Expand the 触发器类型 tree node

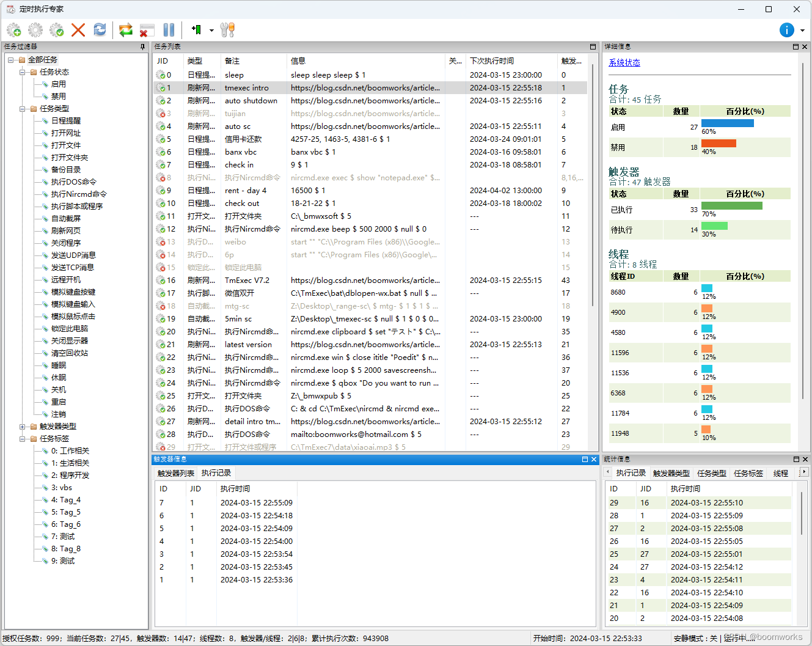23,427
